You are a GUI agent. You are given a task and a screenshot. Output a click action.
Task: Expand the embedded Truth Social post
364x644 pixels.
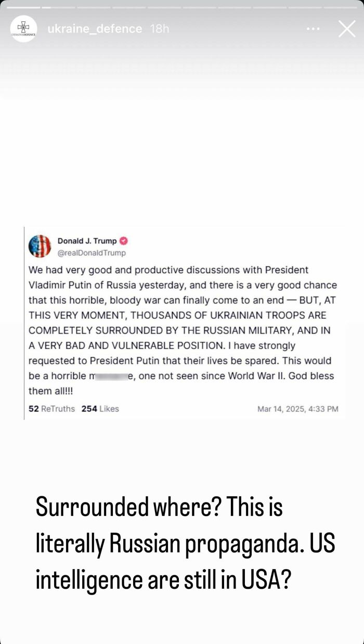pyautogui.click(x=182, y=323)
